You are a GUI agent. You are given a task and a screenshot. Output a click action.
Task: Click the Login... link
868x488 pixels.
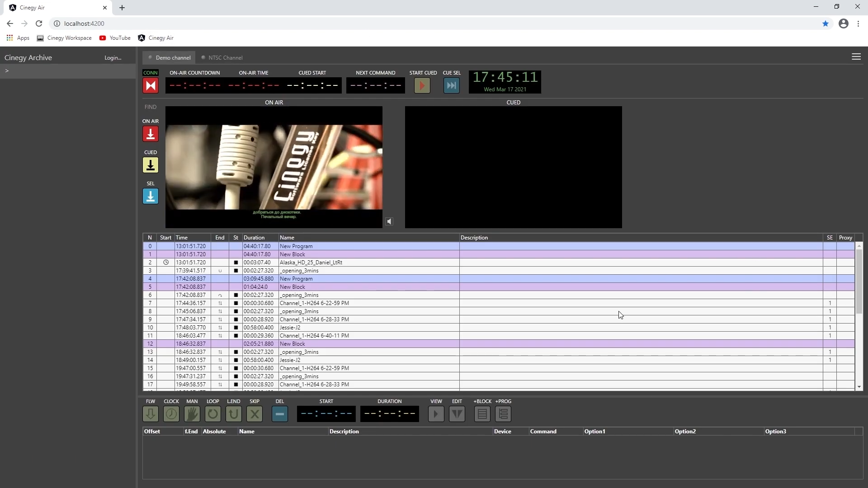113,58
